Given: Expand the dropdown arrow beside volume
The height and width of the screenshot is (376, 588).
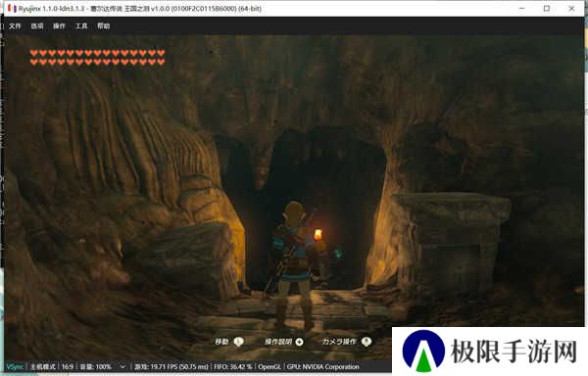Looking at the screenshot, I should tap(122, 366).
